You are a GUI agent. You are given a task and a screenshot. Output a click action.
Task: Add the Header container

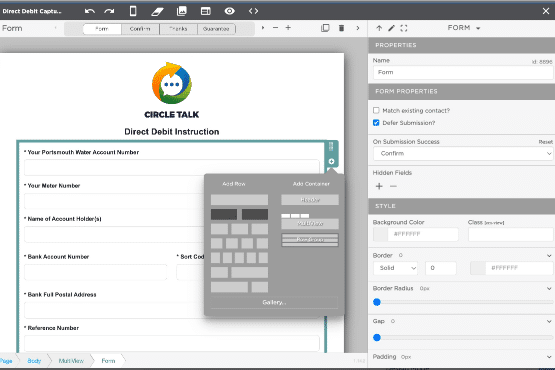coord(310,200)
